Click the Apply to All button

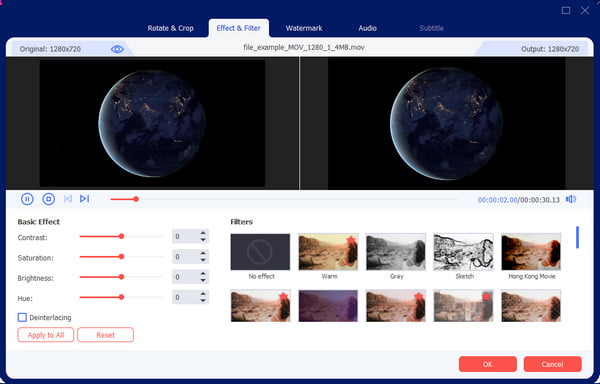[46, 335]
